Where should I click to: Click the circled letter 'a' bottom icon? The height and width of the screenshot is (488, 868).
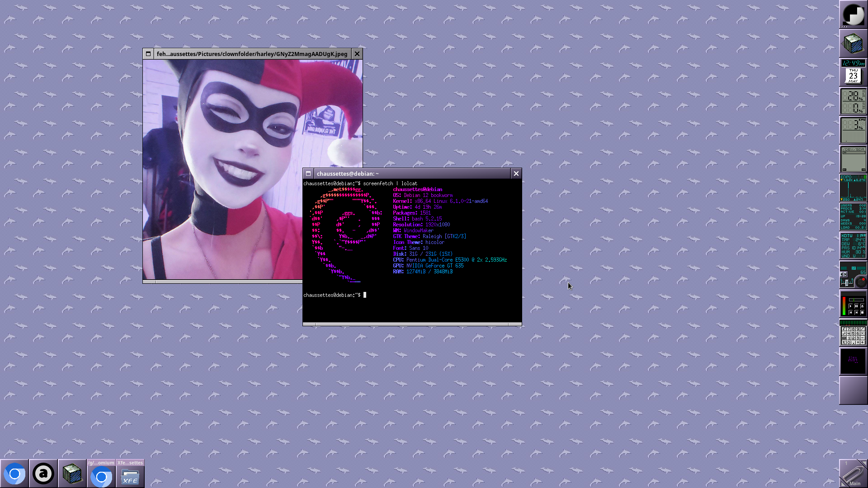(x=43, y=474)
